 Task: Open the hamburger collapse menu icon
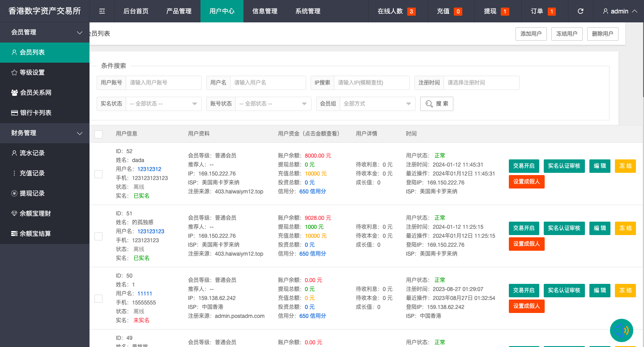tap(102, 11)
